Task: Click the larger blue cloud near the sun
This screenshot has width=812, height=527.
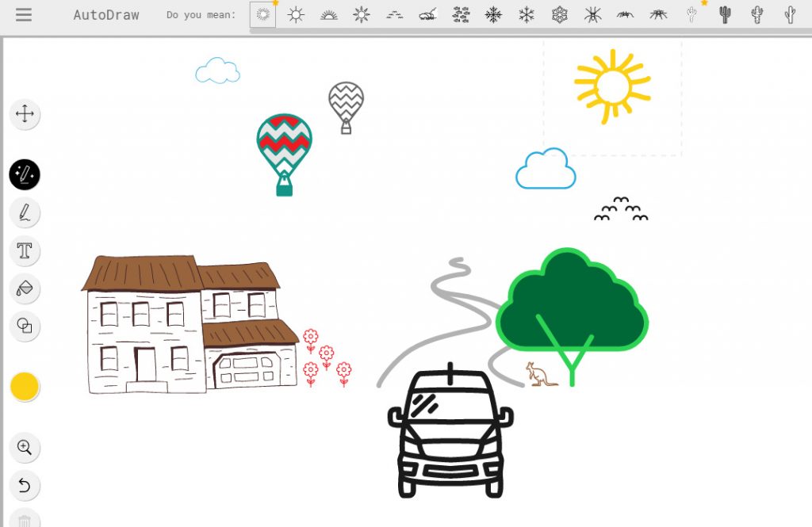Action: tap(546, 169)
